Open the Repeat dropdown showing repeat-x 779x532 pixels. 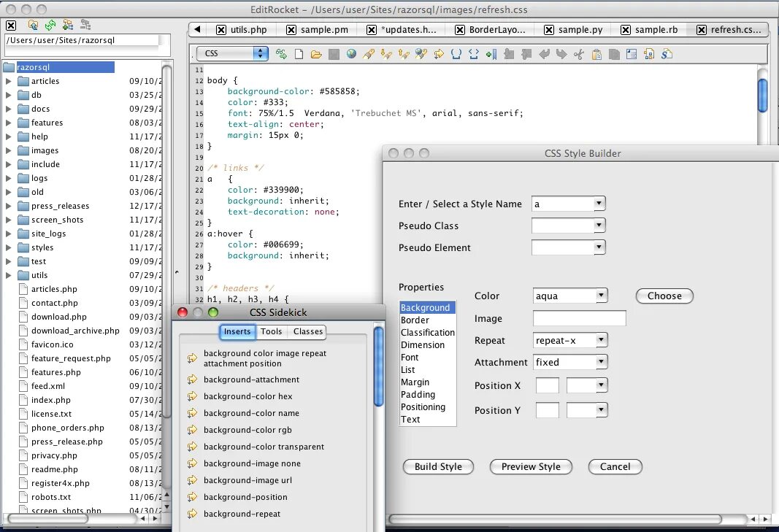[x=601, y=340]
